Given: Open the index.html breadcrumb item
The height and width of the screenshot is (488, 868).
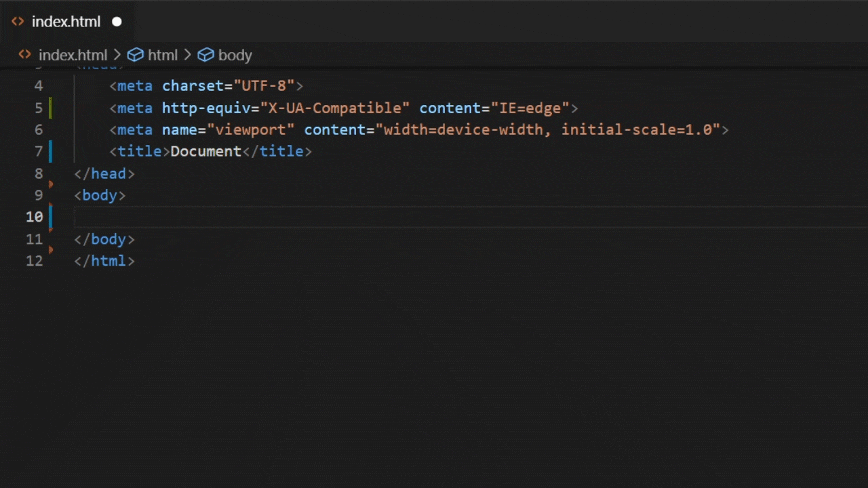Looking at the screenshot, I should coord(73,55).
